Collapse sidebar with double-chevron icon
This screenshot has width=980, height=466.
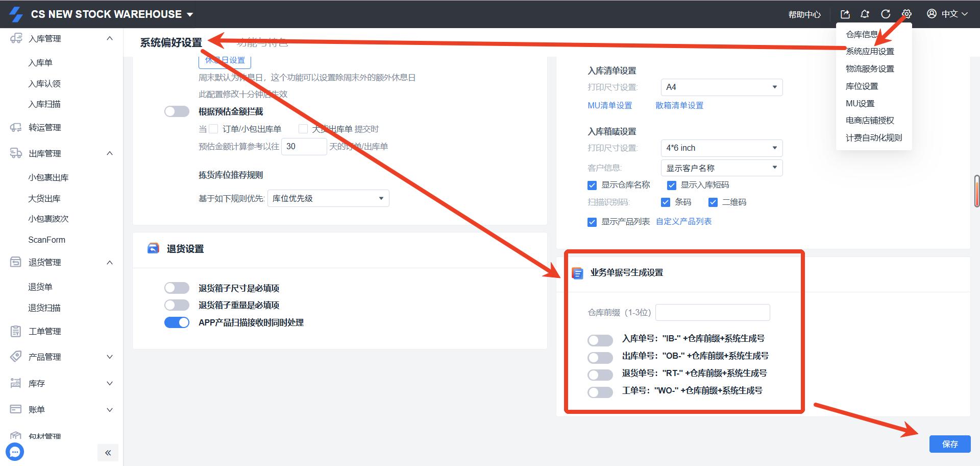[108, 453]
